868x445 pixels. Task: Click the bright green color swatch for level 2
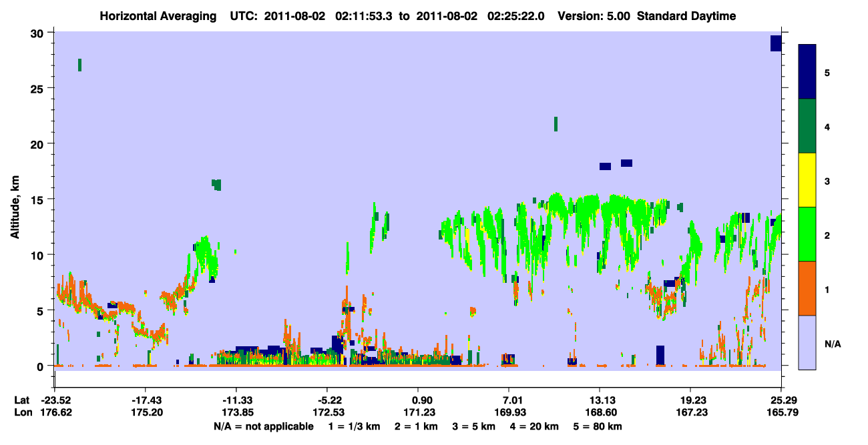coord(807,234)
